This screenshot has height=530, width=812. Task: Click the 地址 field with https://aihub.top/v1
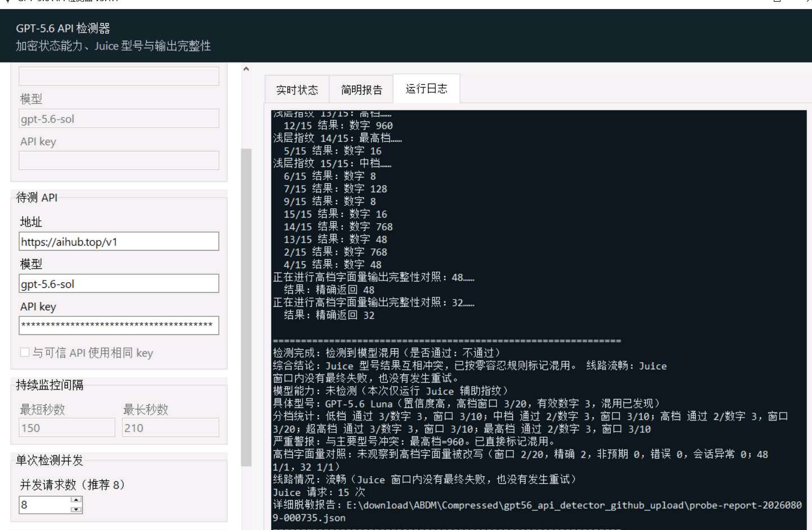click(x=119, y=242)
